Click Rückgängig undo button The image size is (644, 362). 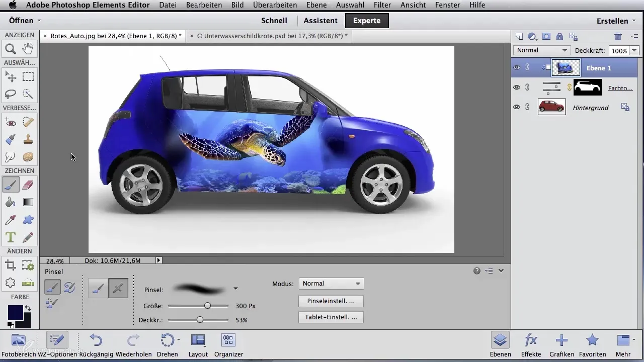[x=96, y=345]
